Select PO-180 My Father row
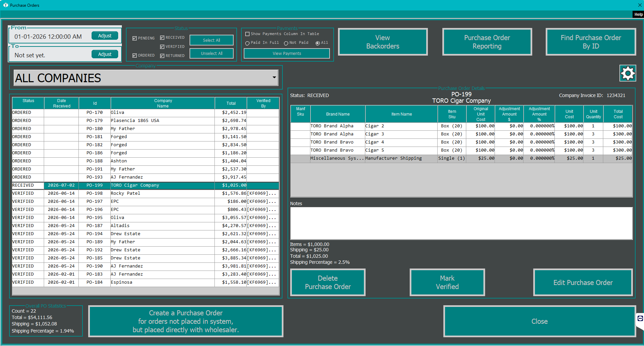This screenshot has width=644, height=346. pos(145,129)
